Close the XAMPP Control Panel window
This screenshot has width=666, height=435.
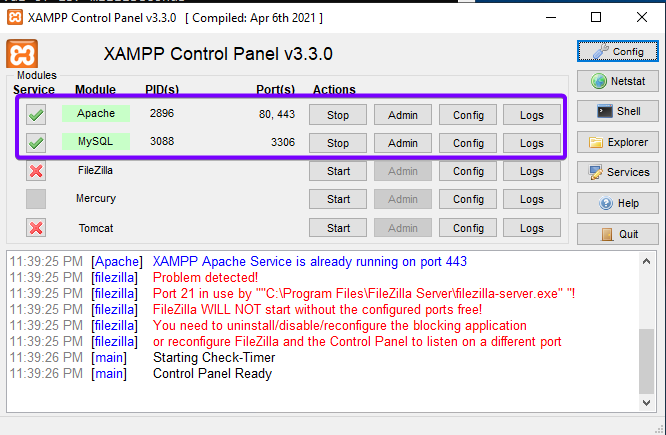tap(642, 17)
